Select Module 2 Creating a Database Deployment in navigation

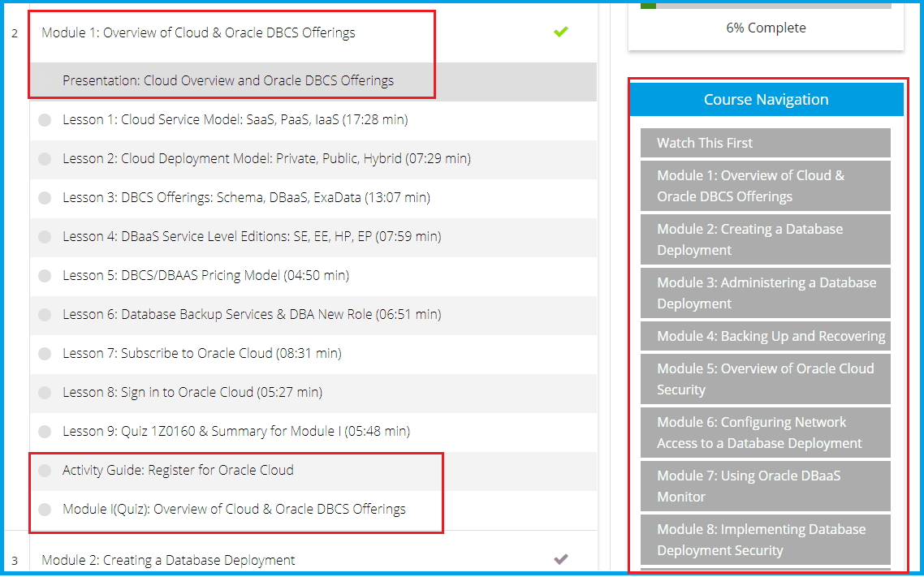pos(766,239)
